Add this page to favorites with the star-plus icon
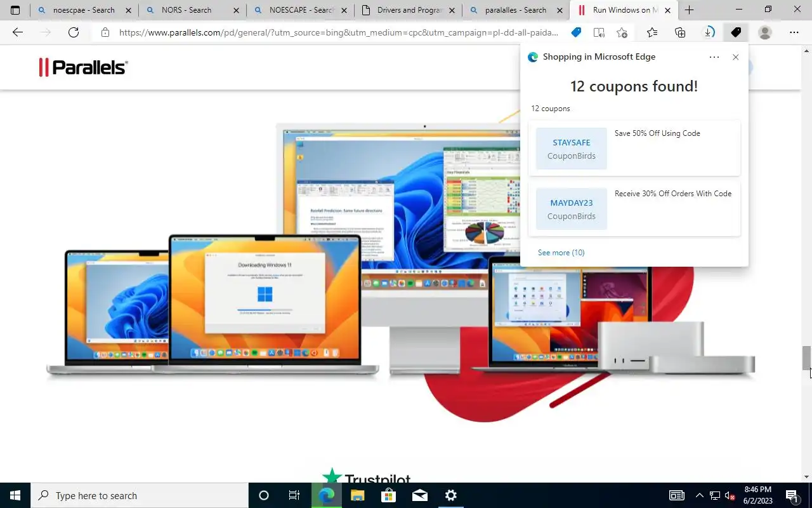Viewport: 812px width, 508px height. (x=622, y=32)
